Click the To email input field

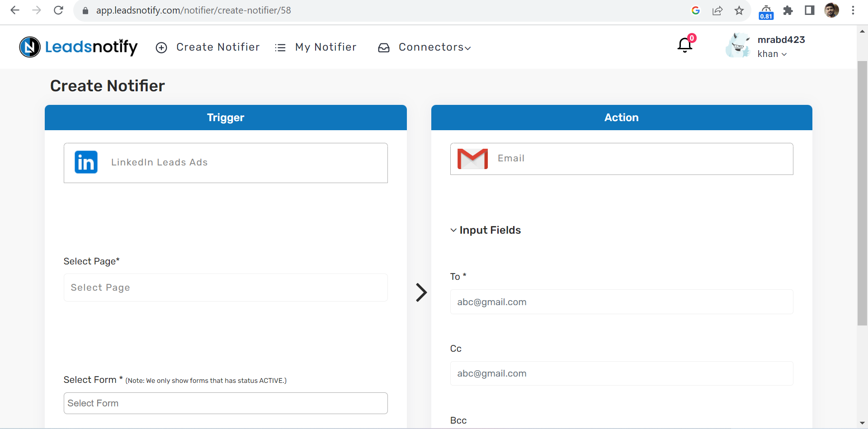pos(622,302)
